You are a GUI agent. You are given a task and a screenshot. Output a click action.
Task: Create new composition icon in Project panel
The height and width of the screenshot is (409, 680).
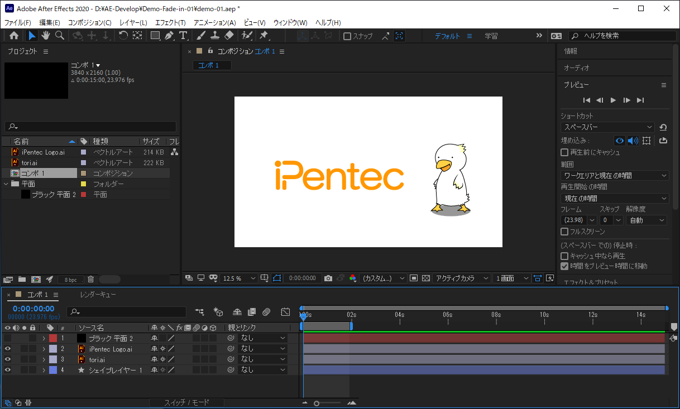(36, 280)
